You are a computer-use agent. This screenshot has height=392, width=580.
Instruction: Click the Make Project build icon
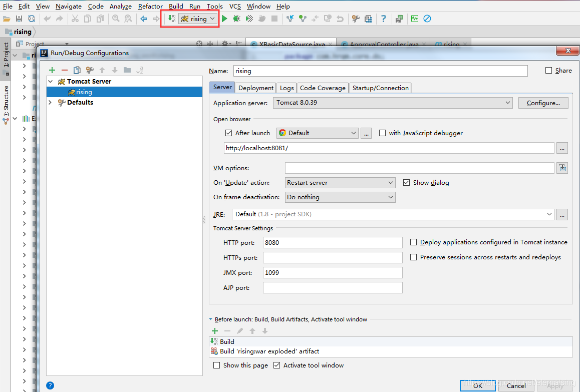pyautogui.click(x=172, y=19)
